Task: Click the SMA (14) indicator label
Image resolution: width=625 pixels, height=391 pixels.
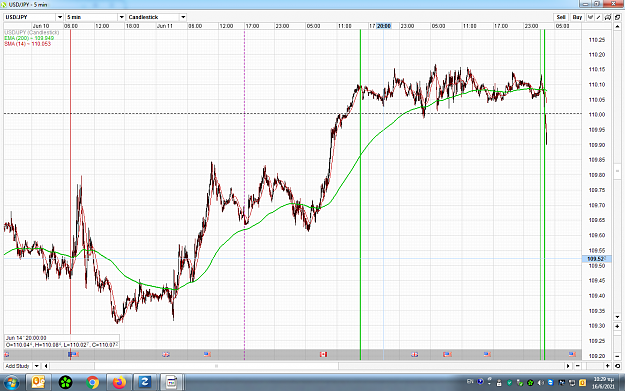Action: pos(28,44)
